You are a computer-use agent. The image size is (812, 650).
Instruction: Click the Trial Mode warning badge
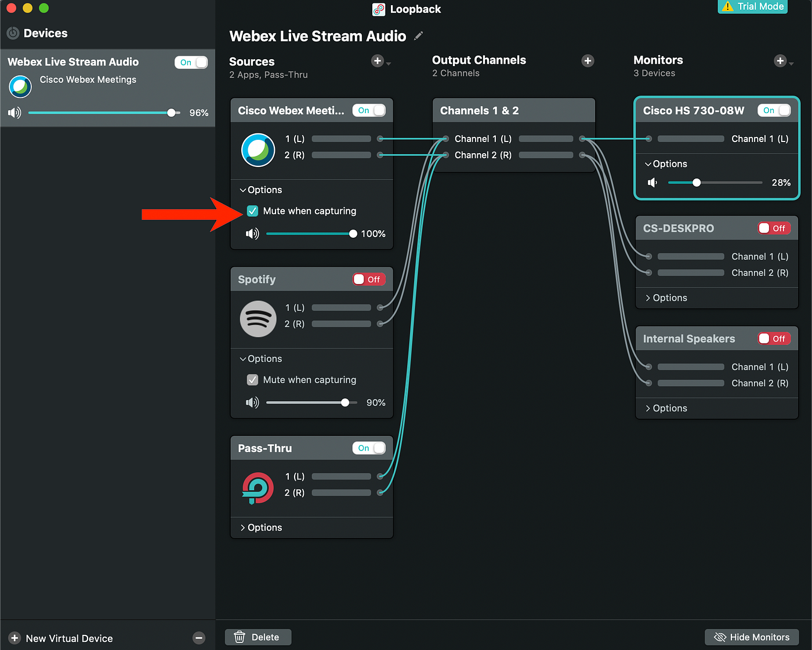tap(753, 6)
